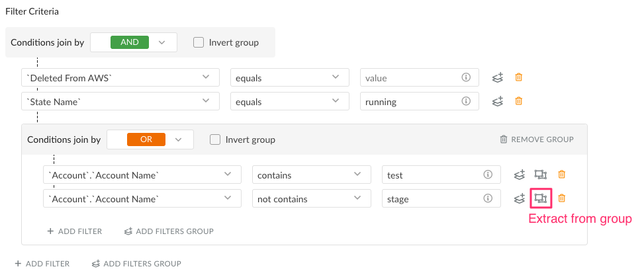Delete the 'contains test' filter row
Image resolution: width=644 pixels, height=277 pixels.
point(562,175)
